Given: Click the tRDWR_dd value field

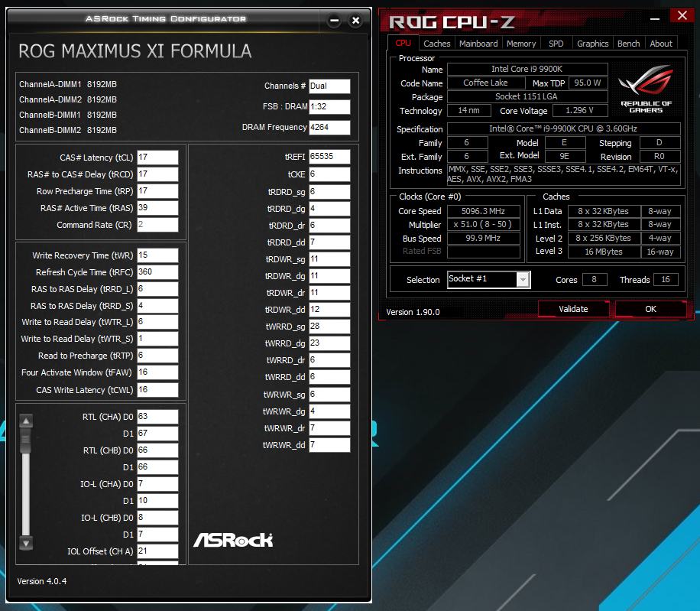Looking at the screenshot, I should 329,310.
